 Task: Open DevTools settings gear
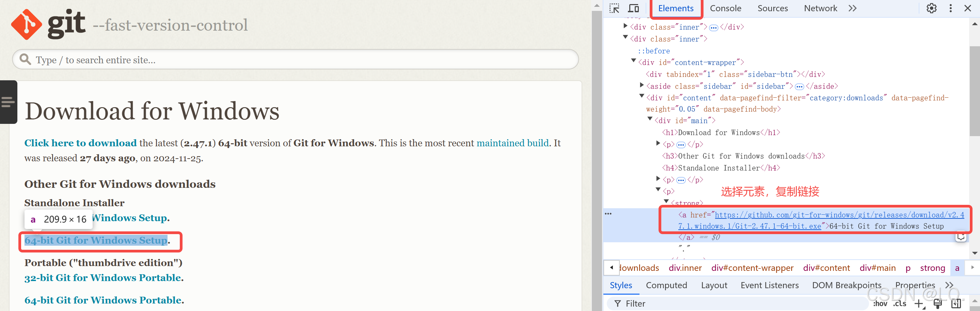point(931,9)
